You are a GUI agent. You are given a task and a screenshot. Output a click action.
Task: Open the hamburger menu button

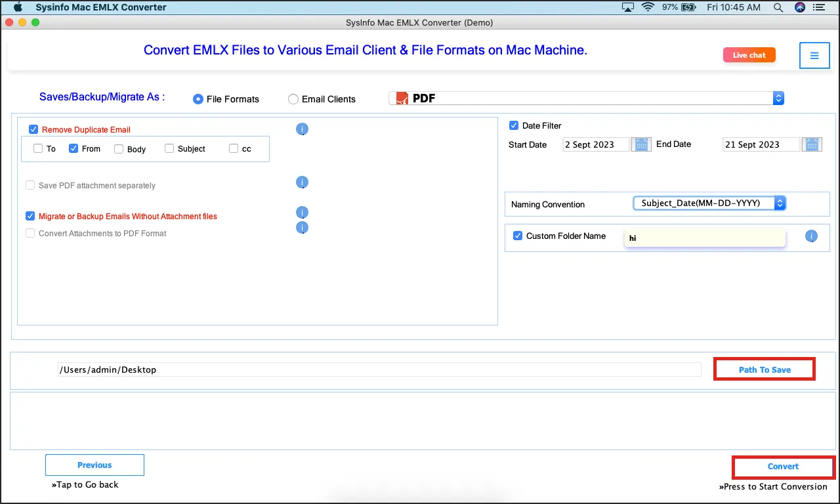tap(814, 56)
